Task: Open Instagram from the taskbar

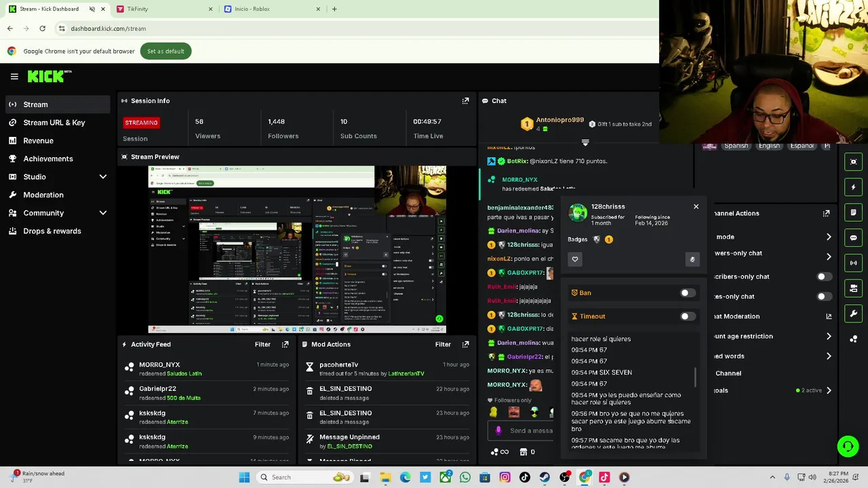Action: point(505,477)
